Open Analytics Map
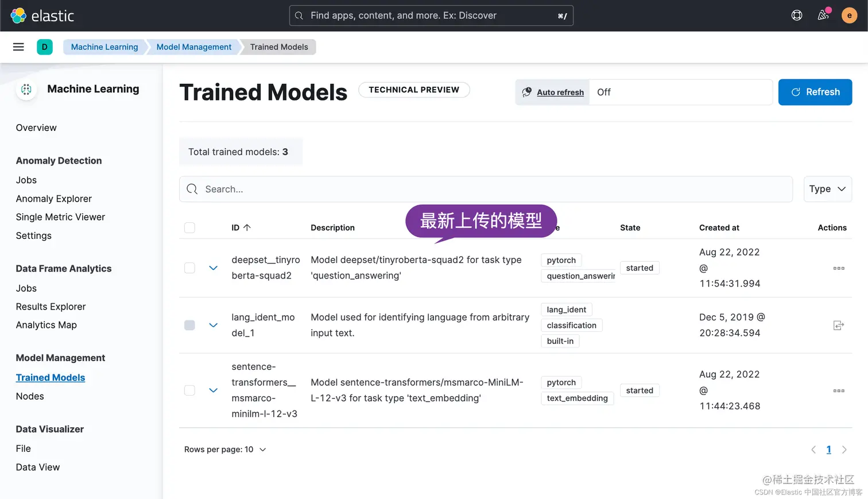Viewport: 868px width, 499px height. 46,325
